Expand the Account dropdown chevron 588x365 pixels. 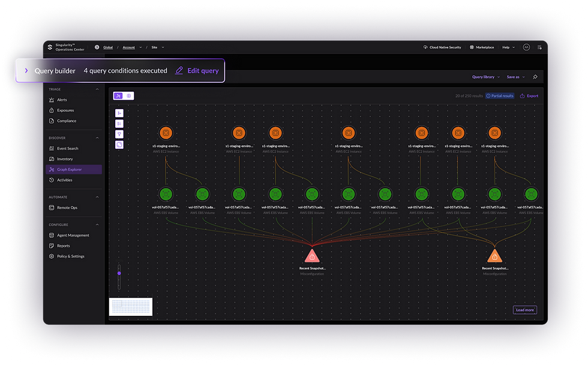140,47
